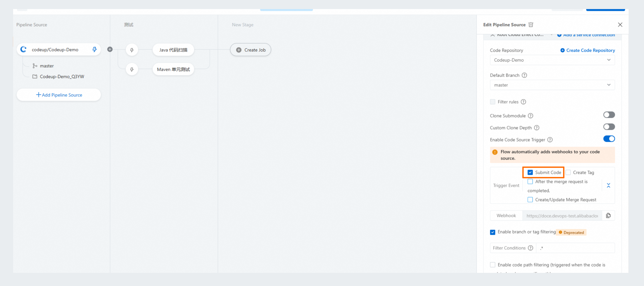Click the lightning icon on codeup/Codeup-Demo source

pyautogui.click(x=95, y=49)
